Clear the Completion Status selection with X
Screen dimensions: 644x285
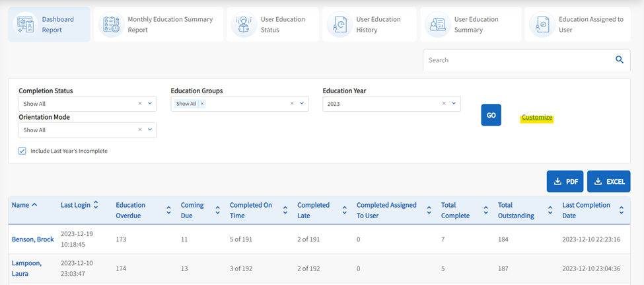click(x=140, y=103)
